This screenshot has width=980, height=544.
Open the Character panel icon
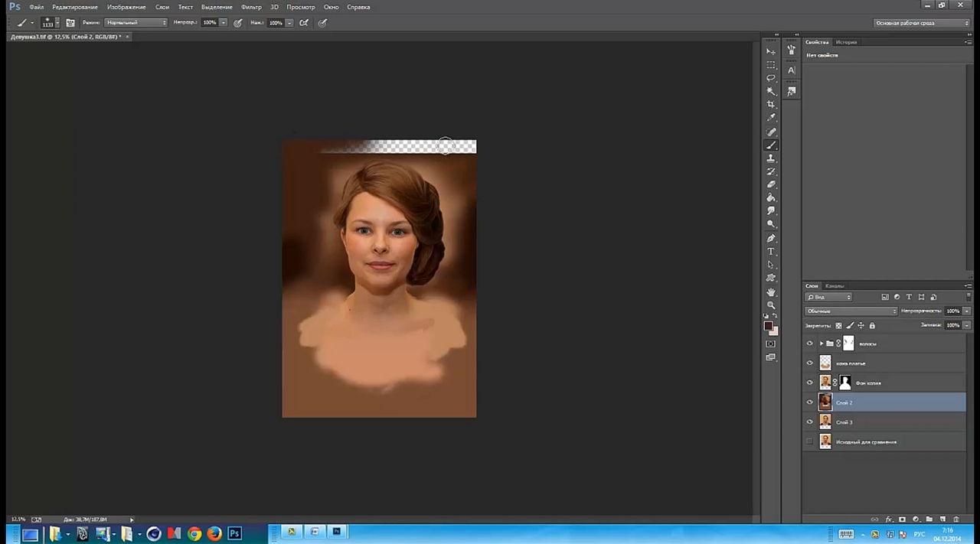click(x=791, y=70)
